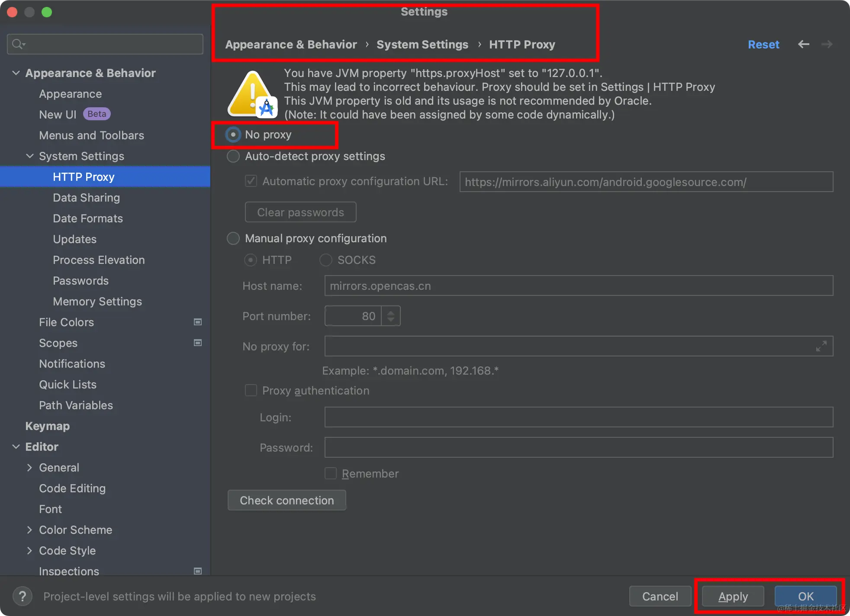Open the Keymap settings page
The width and height of the screenshot is (850, 616).
pyautogui.click(x=48, y=426)
